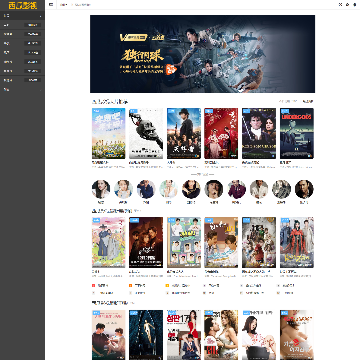
Task: Toggle the sidebar collapse icon in header
Action: point(51,5)
